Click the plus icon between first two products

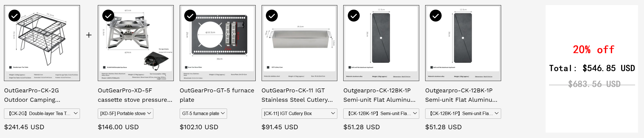89,35
